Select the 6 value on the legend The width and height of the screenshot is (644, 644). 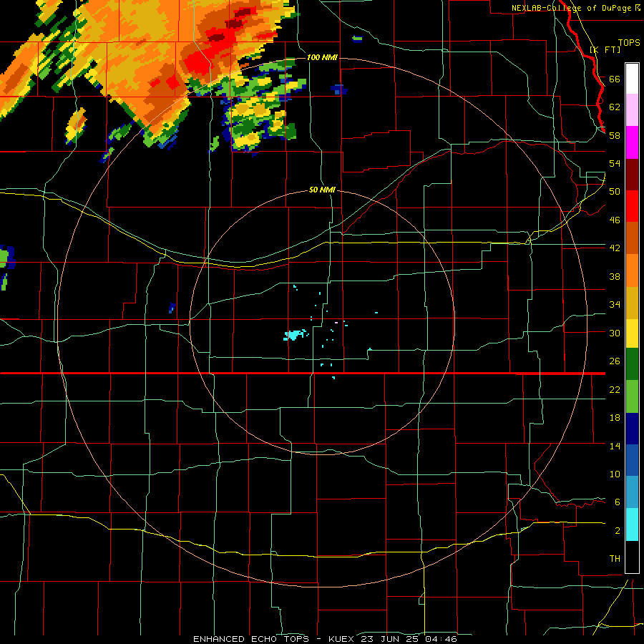point(617,502)
